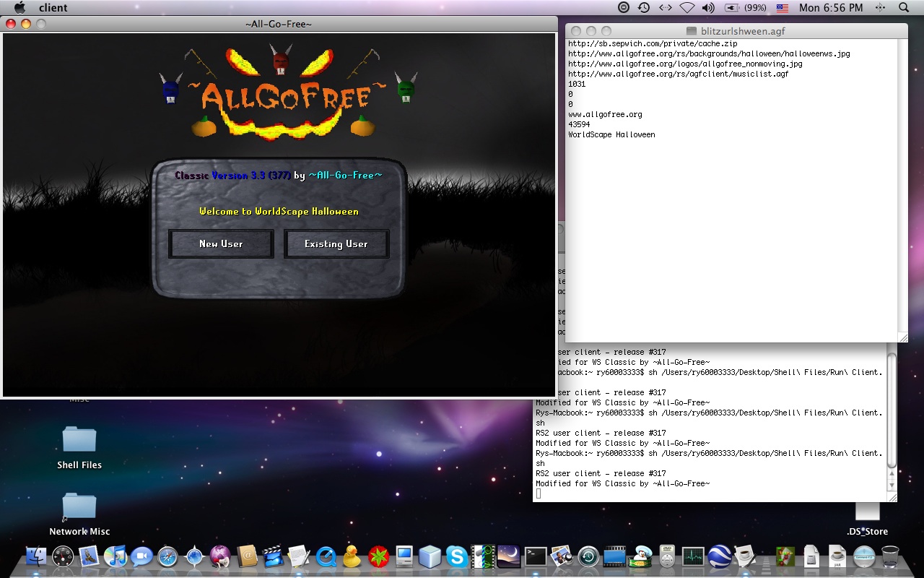Open Preview from the dock
The width and height of the screenshot is (924, 578).
[561, 556]
